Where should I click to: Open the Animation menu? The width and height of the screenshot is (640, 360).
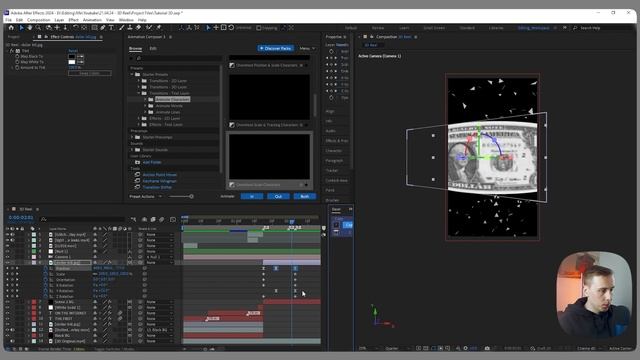coord(92,20)
